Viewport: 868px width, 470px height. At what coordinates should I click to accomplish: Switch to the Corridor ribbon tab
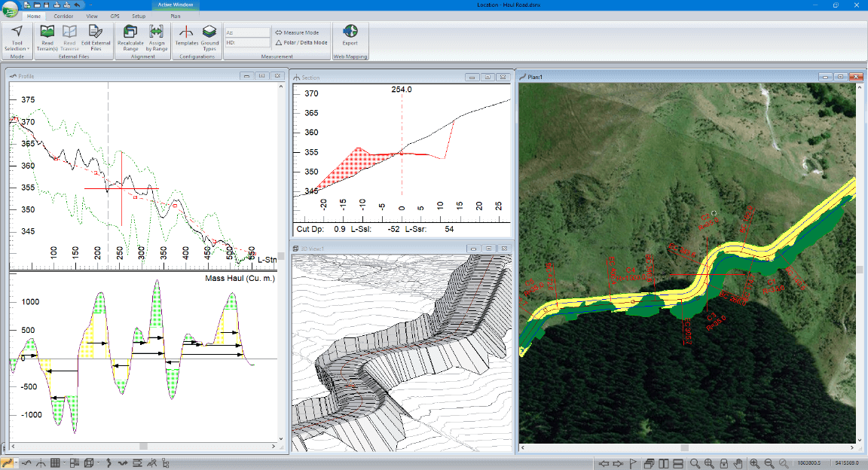click(x=63, y=15)
